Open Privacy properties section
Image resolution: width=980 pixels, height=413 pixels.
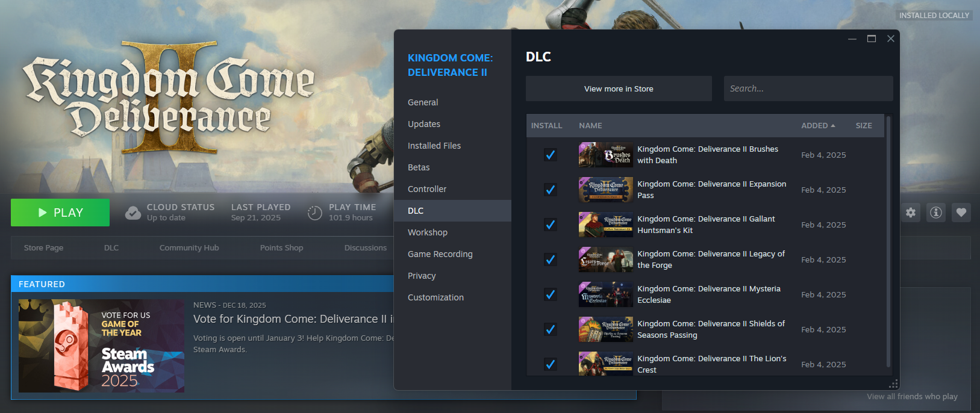pos(452,276)
